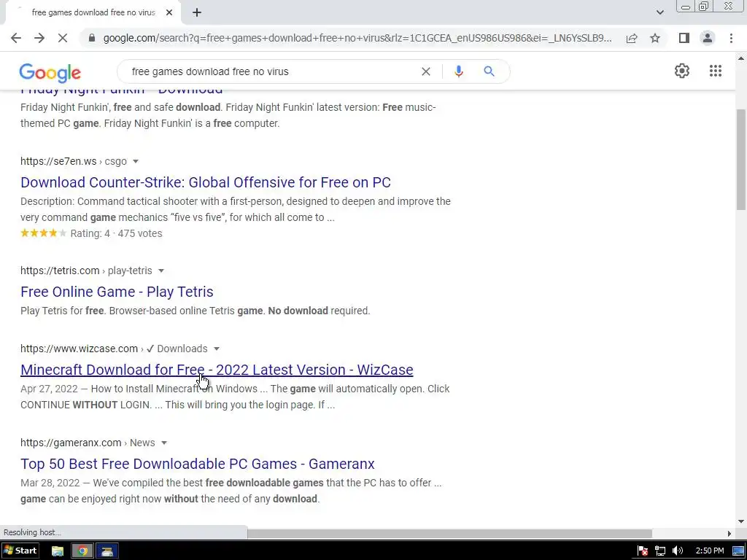Click the https://tetris.com › play-tetris URL text
The width and height of the screenshot is (747, 560).
coord(86,271)
